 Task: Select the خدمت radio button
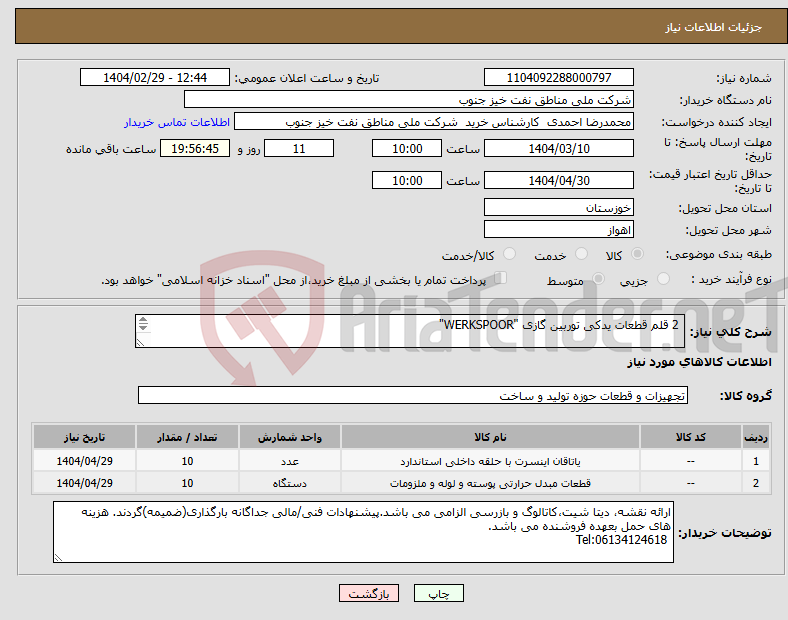pyautogui.click(x=581, y=254)
